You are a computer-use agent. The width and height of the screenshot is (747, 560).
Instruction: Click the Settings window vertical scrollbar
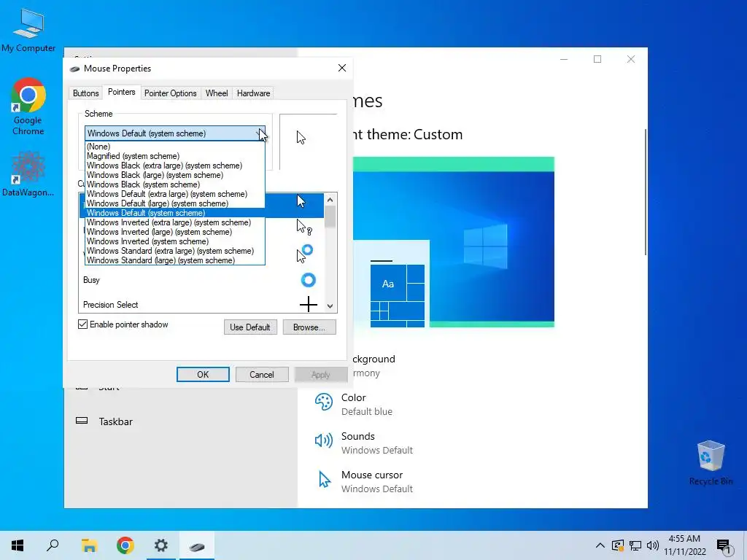point(645,192)
